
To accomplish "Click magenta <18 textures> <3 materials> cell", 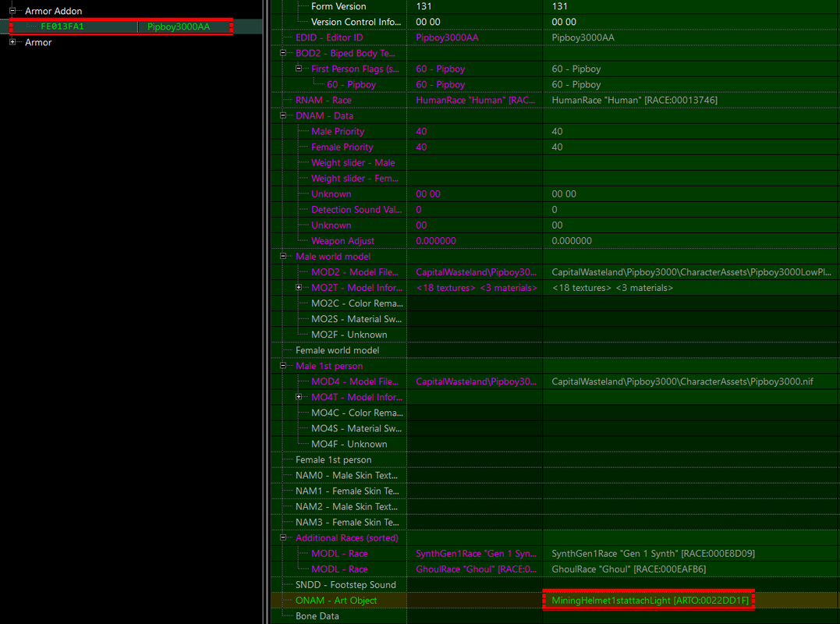I will click(477, 288).
